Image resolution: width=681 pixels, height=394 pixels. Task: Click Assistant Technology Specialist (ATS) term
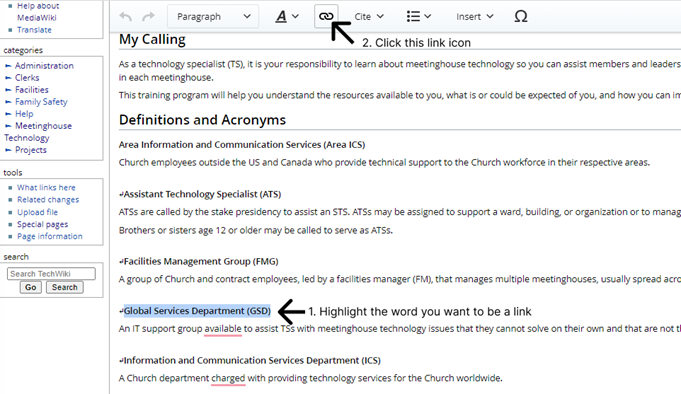202,194
